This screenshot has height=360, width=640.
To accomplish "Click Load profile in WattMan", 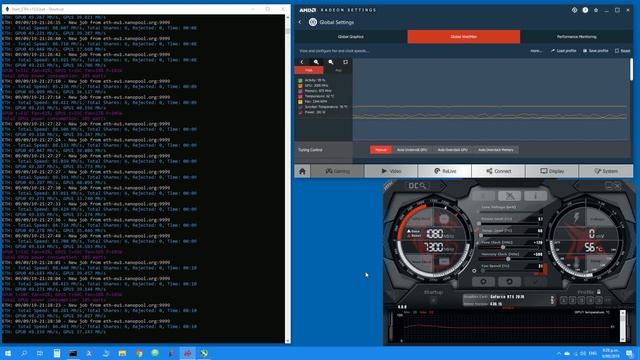I will click(x=563, y=51).
